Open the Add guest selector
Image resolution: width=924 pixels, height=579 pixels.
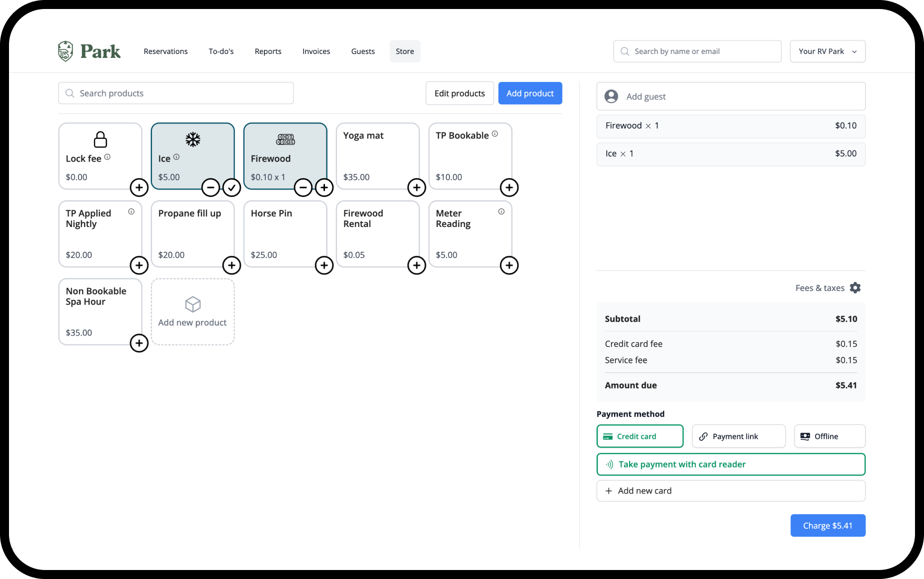(x=730, y=96)
